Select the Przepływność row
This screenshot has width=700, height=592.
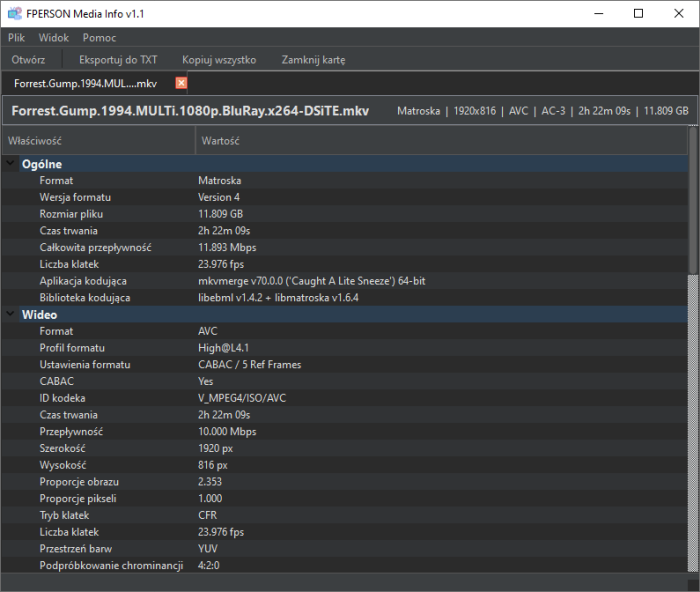pyautogui.click(x=345, y=432)
